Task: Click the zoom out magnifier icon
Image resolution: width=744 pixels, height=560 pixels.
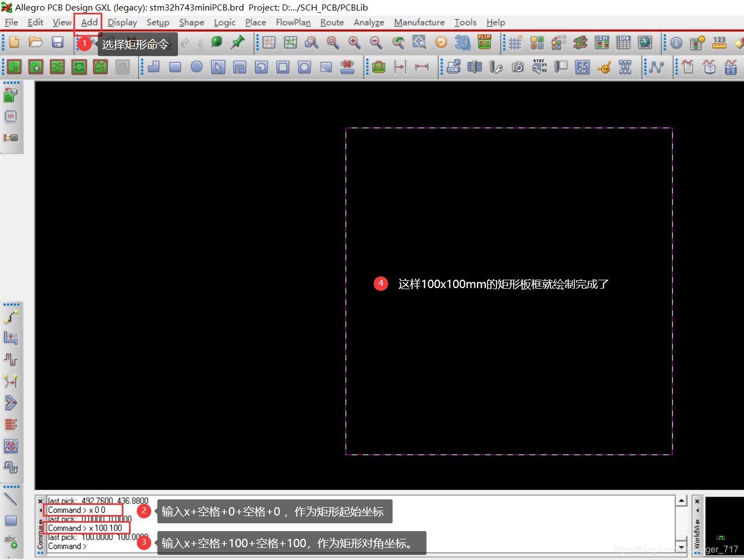Action: 376,42
